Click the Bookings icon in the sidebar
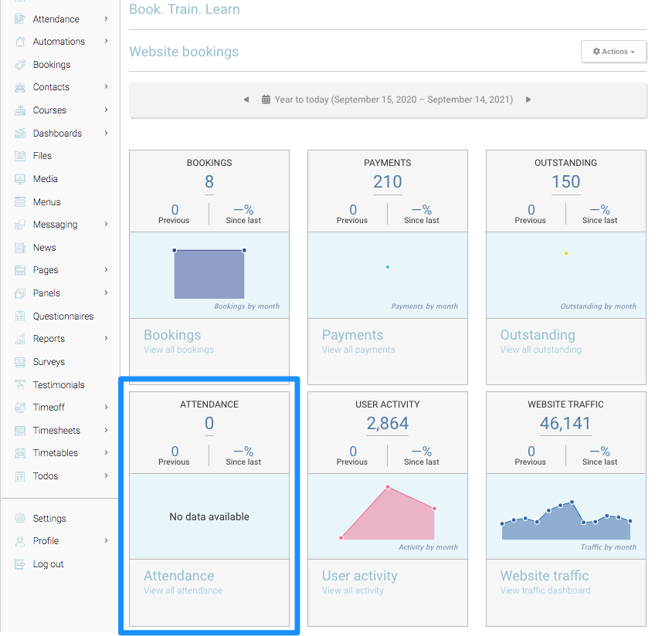This screenshot has width=672, height=636. pyautogui.click(x=20, y=65)
